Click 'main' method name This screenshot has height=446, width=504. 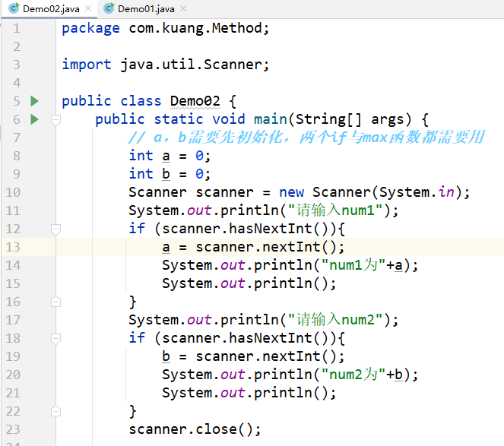[x=271, y=119]
